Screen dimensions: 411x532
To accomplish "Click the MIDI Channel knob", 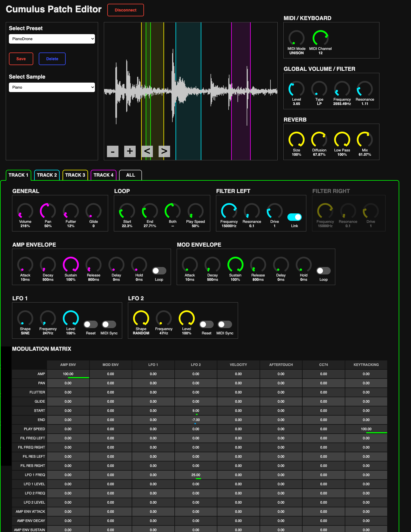I will coord(320,38).
